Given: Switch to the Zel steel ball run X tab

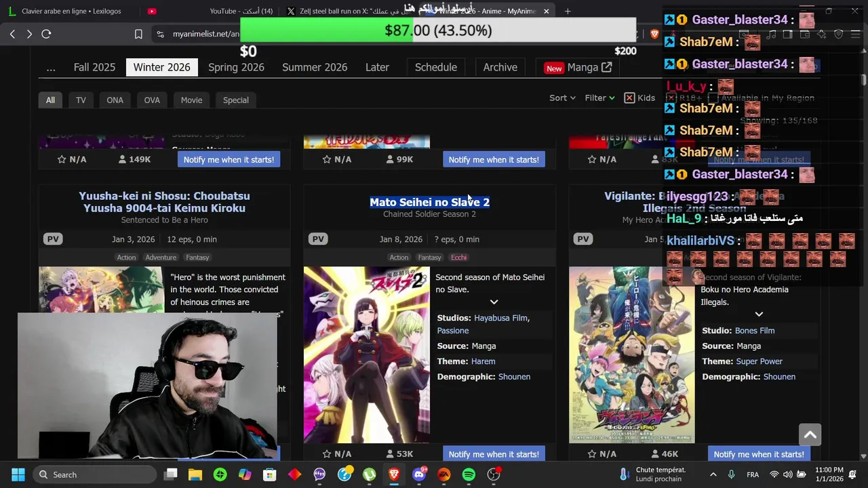Looking at the screenshot, I should (349, 11).
